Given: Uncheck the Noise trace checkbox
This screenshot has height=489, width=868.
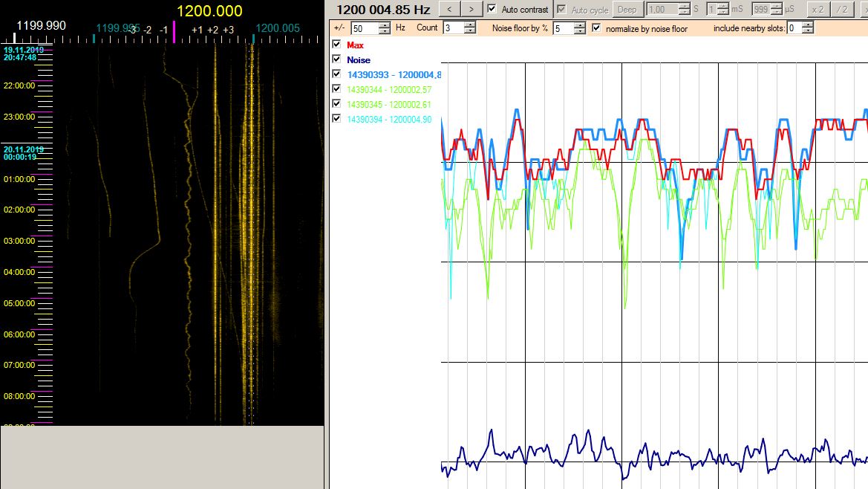Looking at the screenshot, I should (337, 59).
